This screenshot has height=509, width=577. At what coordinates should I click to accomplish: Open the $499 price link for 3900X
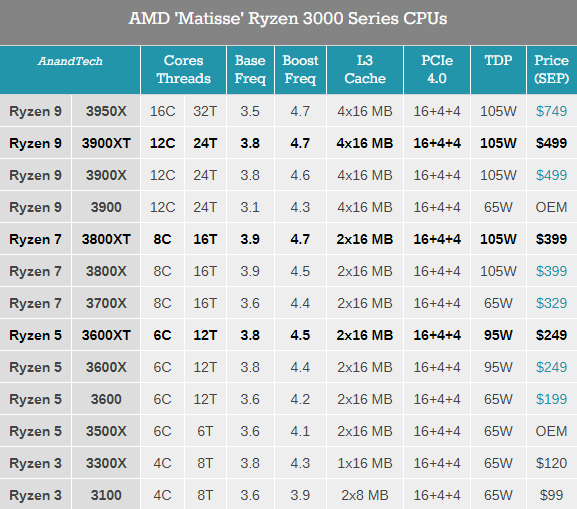pos(551,175)
